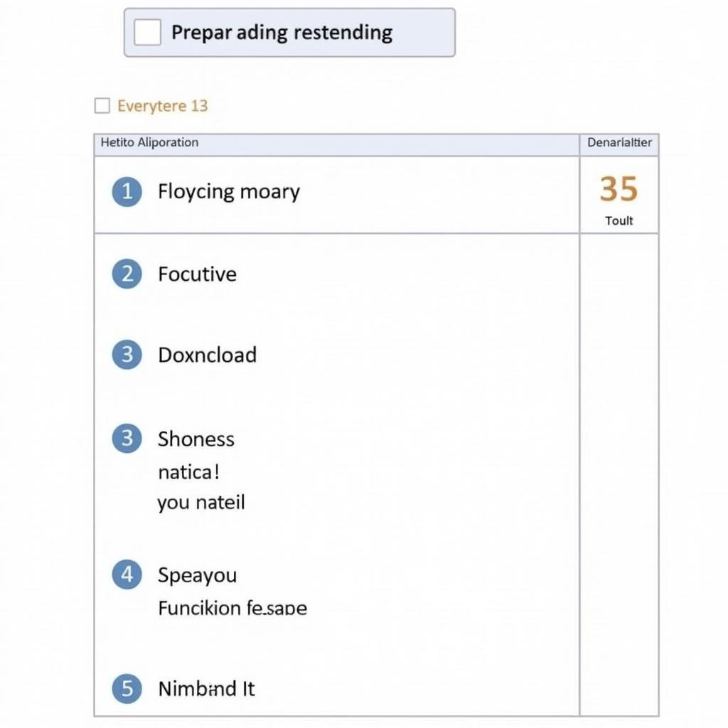Click the number 3 icon beside Shoness
The height and width of the screenshot is (728, 728).
point(127,438)
